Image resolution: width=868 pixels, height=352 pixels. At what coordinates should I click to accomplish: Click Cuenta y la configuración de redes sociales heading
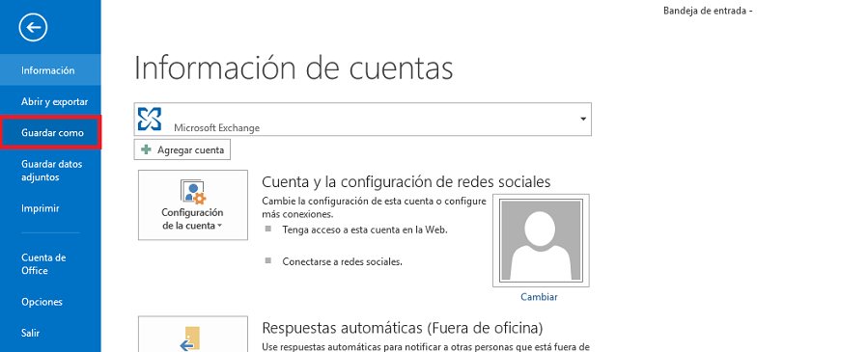coord(406,182)
